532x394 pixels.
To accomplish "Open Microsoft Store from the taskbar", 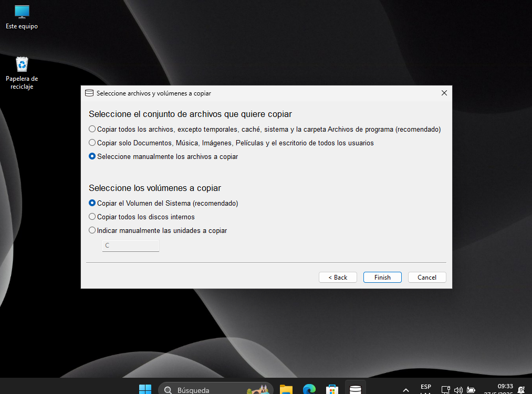I will tap(332, 389).
